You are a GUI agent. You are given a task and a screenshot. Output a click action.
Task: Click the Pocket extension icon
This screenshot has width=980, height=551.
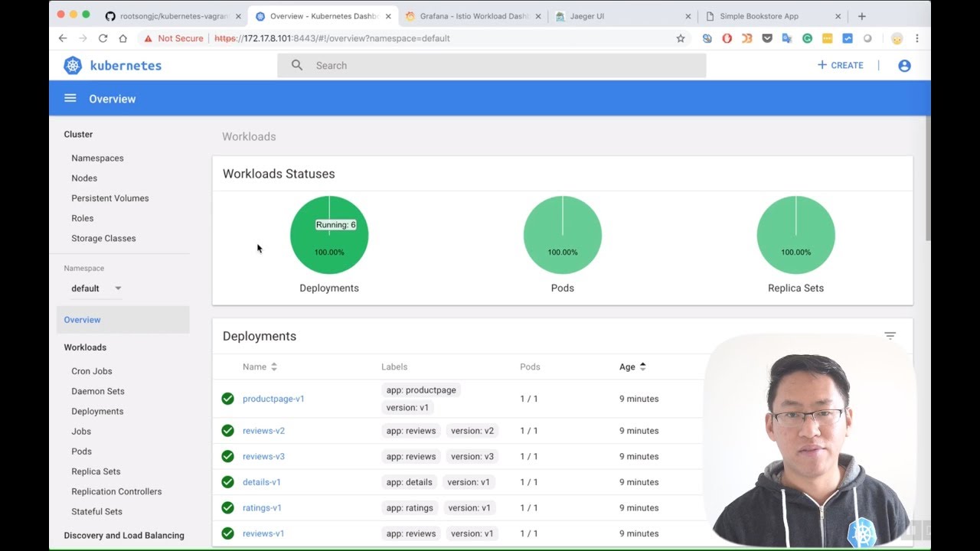point(767,38)
